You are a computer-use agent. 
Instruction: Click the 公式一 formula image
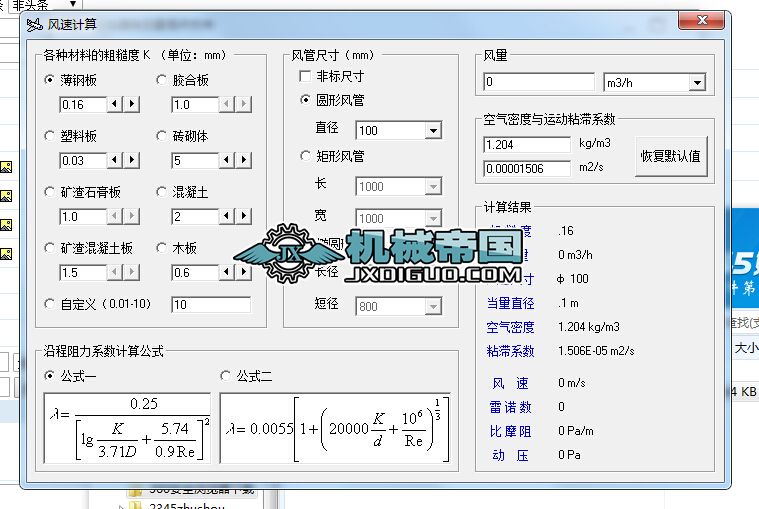pos(127,428)
